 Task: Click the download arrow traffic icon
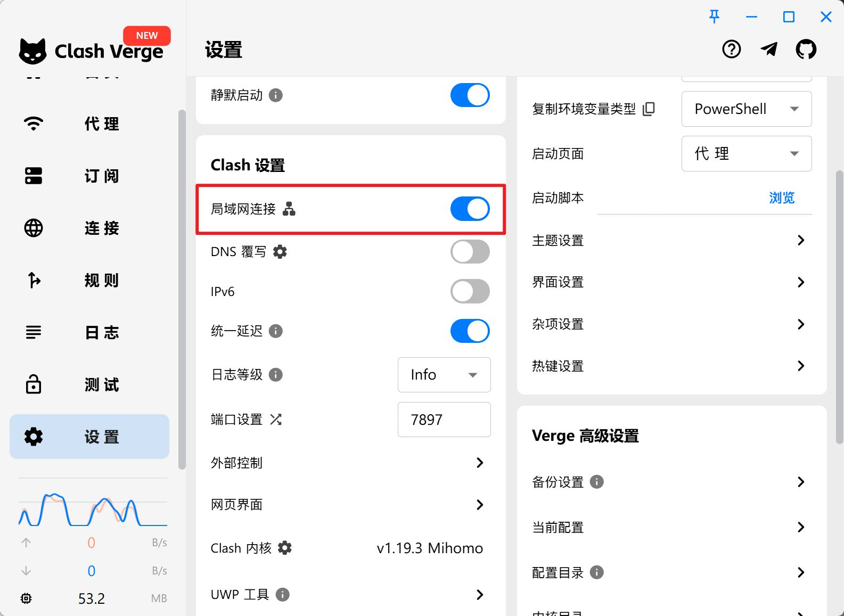pyautogui.click(x=26, y=571)
